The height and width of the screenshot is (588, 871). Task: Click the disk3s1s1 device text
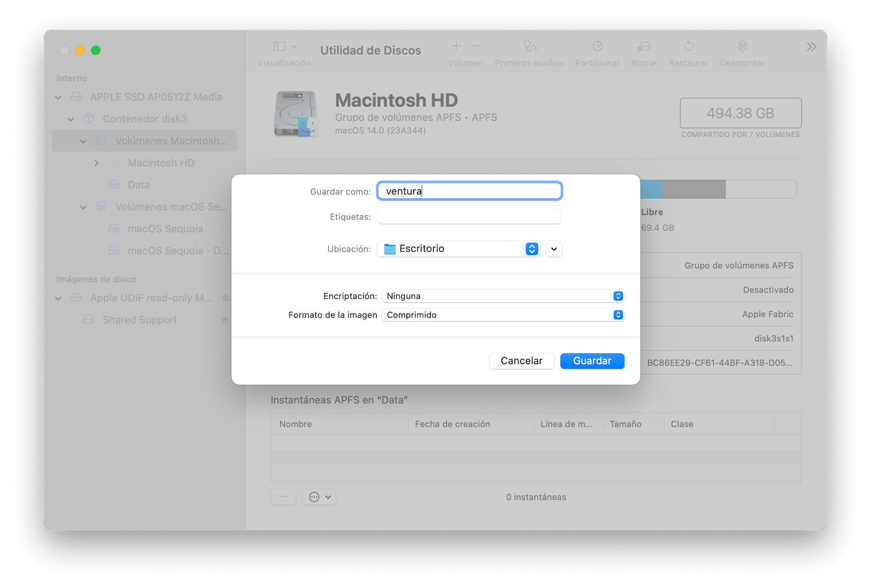tap(774, 339)
